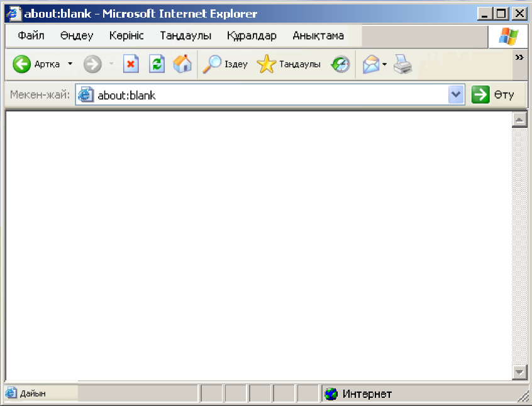Expand the address bar dropdown list

tap(456, 94)
